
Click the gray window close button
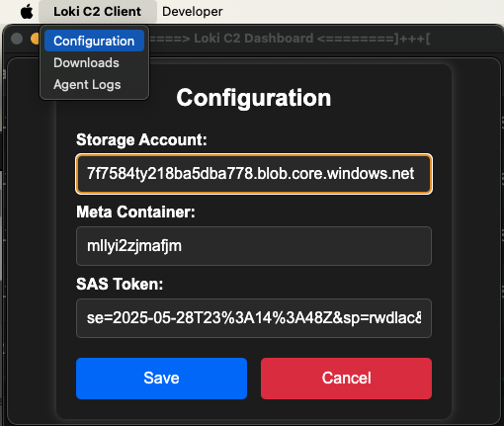click(x=17, y=39)
